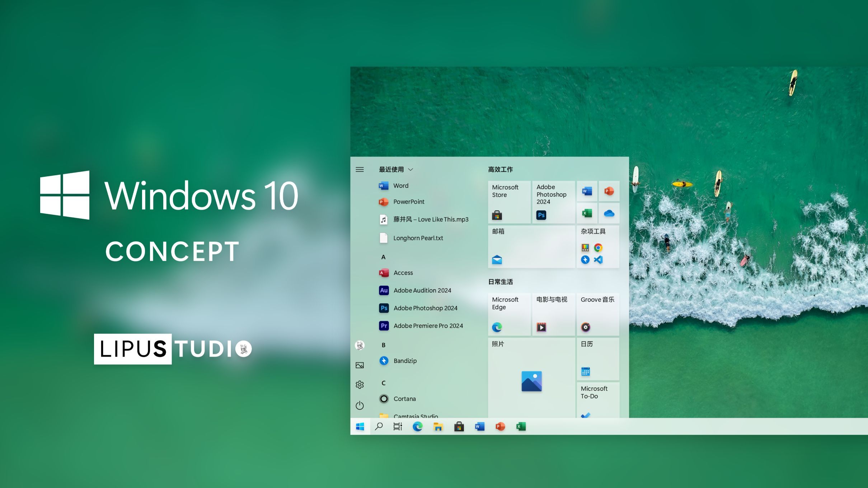Open the 照片 photos tile

pos(531,378)
